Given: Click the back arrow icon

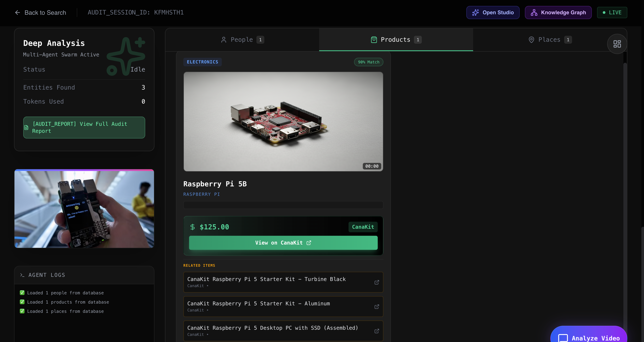Looking at the screenshot, I should click(18, 13).
